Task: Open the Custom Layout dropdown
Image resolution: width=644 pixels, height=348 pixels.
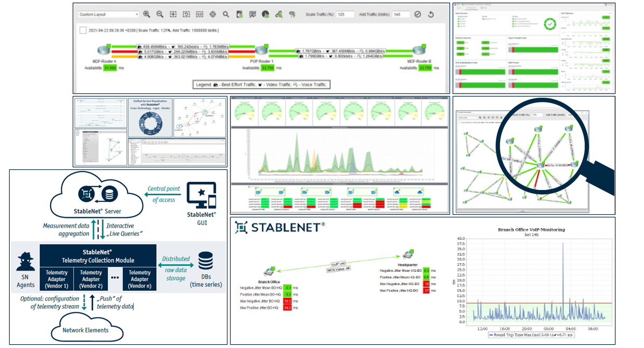Action: click(109, 15)
